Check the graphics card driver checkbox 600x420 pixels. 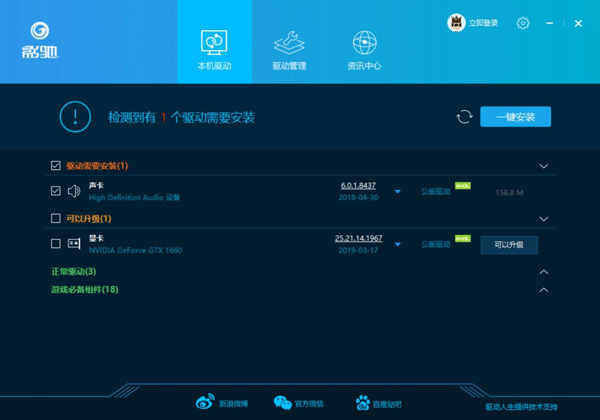click(x=55, y=243)
